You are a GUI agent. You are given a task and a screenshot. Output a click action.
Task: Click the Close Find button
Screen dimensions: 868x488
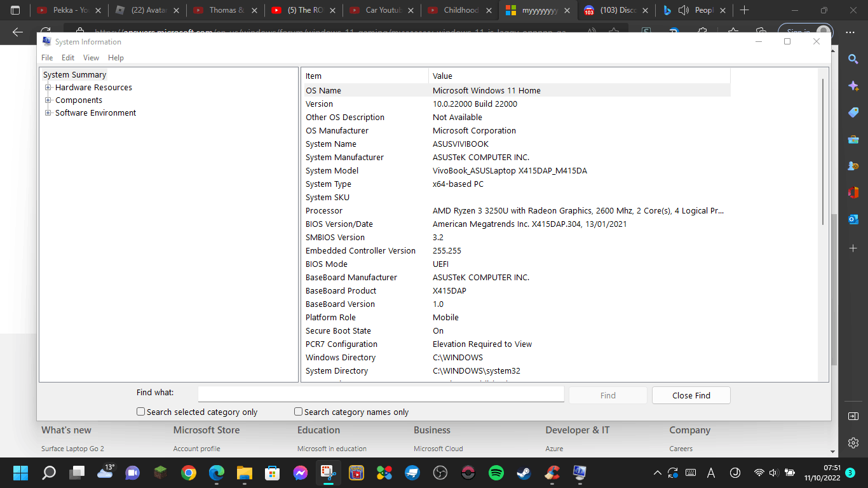pos(691,395)
